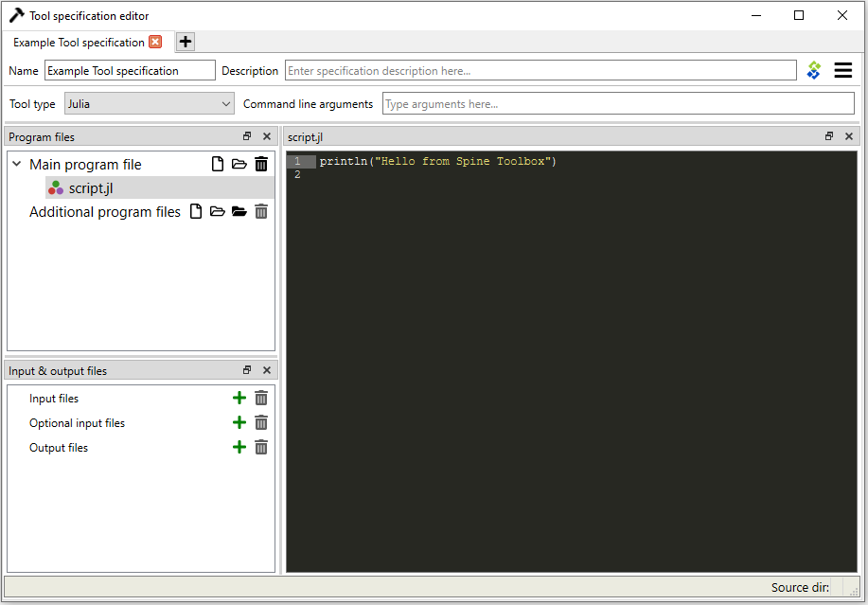Viewport: 868px width, 605px height.
Task: Select the Output files row
Action: 59,447
